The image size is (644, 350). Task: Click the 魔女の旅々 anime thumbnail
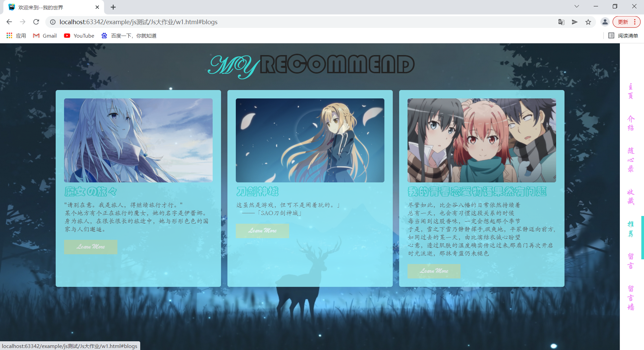[138, 140]
